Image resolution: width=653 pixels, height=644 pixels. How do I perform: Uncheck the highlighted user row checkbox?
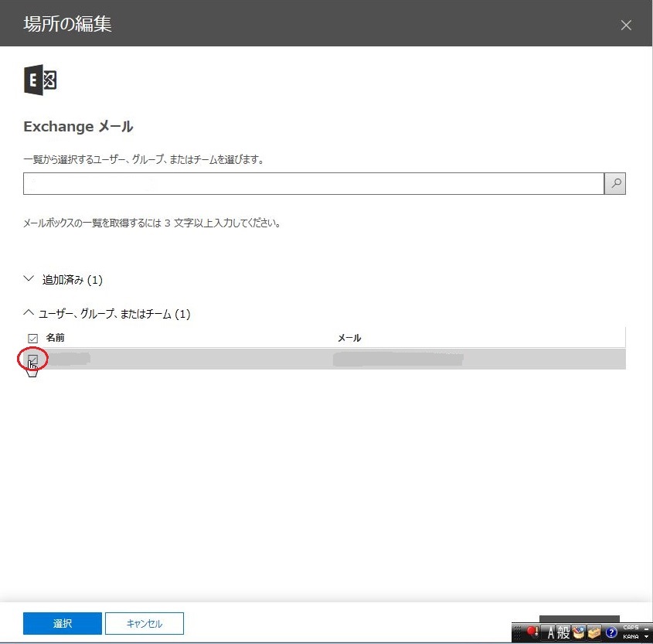pyautogui.click(x=32, y=359)
